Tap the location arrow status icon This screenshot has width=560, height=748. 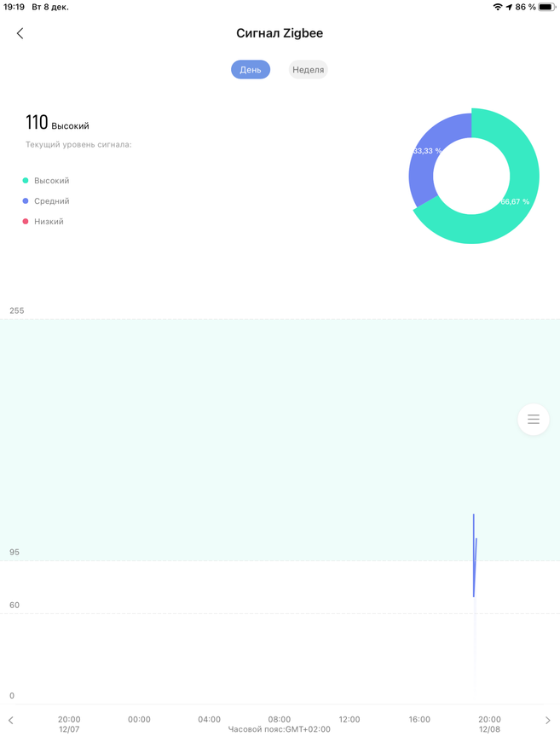tap(509, 7)
